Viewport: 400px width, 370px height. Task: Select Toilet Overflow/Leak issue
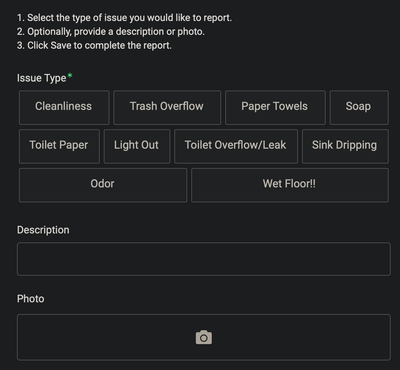[236, 146]
